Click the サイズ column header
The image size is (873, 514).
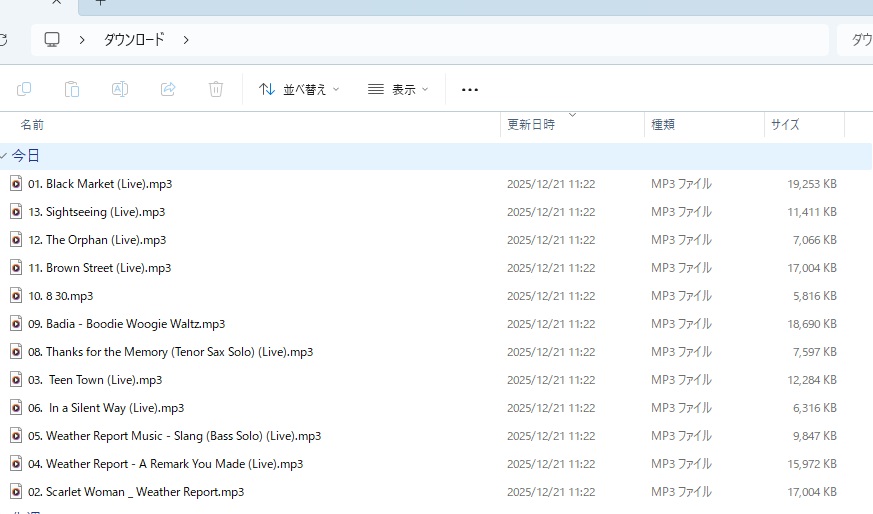point(785,125)
